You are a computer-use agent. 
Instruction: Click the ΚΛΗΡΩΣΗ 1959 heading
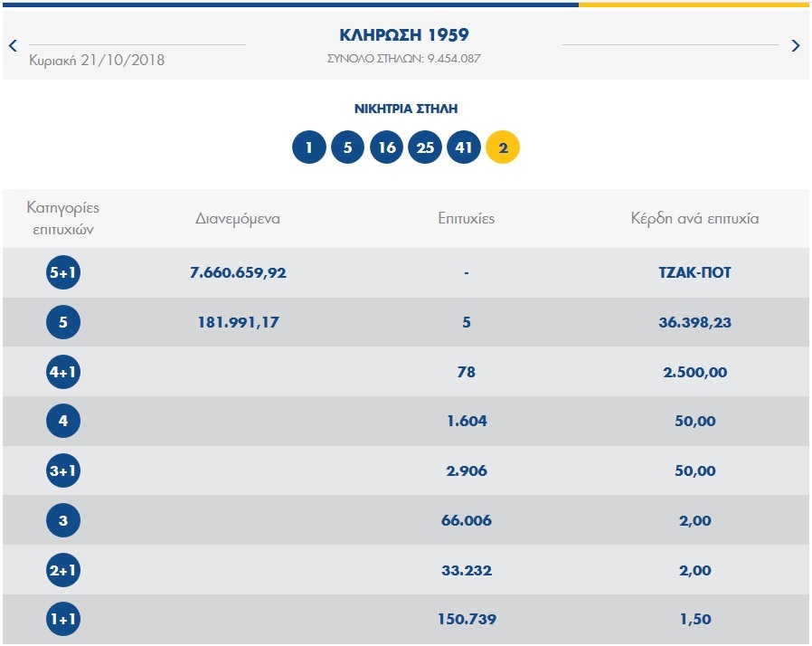404,34
